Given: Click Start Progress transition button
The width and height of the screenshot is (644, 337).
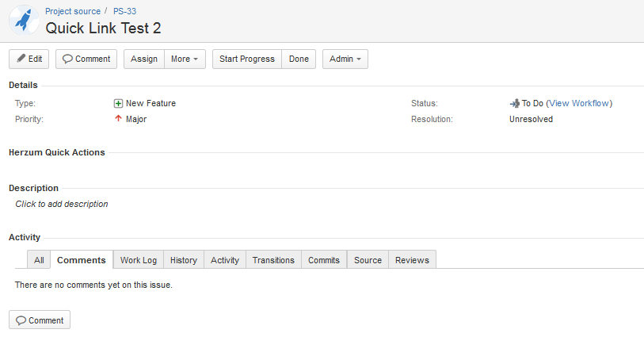Looking at the screenshot, I should click(x=246, y=59).
